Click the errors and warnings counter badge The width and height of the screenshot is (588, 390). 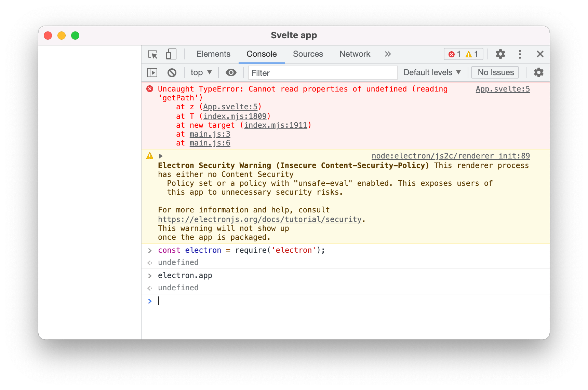(463, 54)
